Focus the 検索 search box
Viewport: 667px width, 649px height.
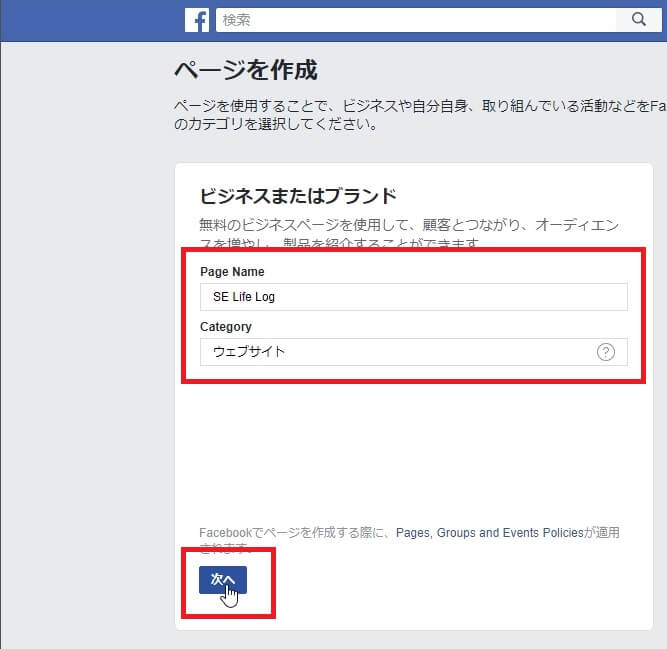tap(420, 19)
